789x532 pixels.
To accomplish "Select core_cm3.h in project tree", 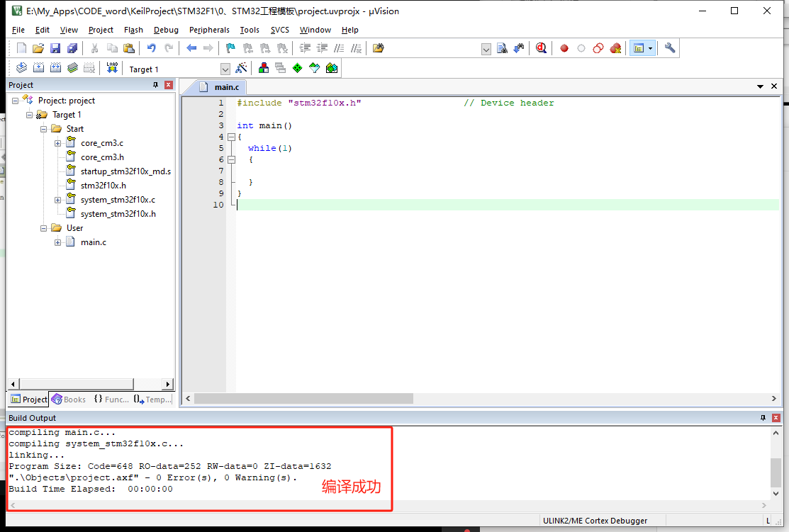I will (102, 157).
